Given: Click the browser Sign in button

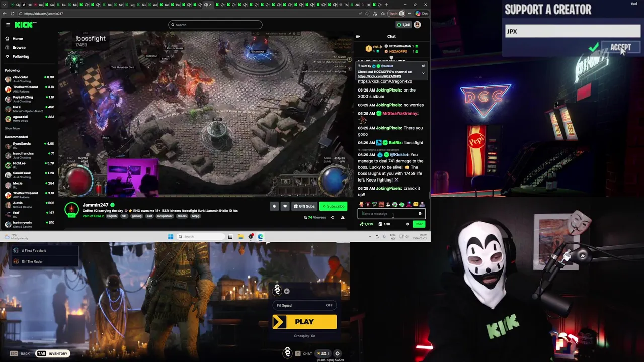Looking at the screenshot, I should pos(396,14).
